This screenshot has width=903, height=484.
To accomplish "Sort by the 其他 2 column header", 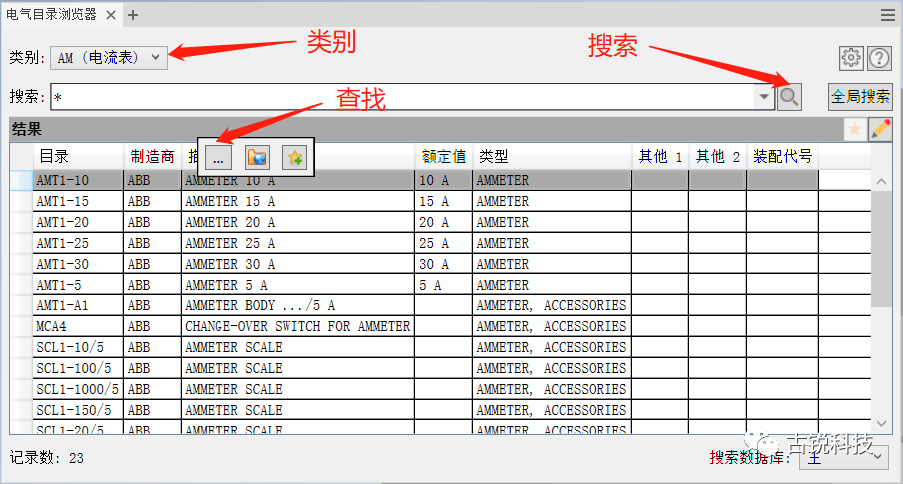I will tap(718, 156).
